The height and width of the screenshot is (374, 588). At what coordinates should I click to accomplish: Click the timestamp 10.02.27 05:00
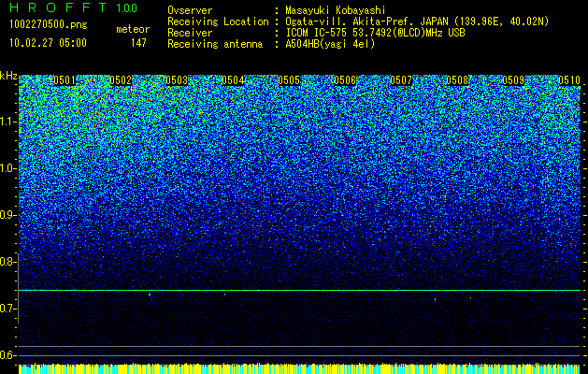click(x=48, y=43)
